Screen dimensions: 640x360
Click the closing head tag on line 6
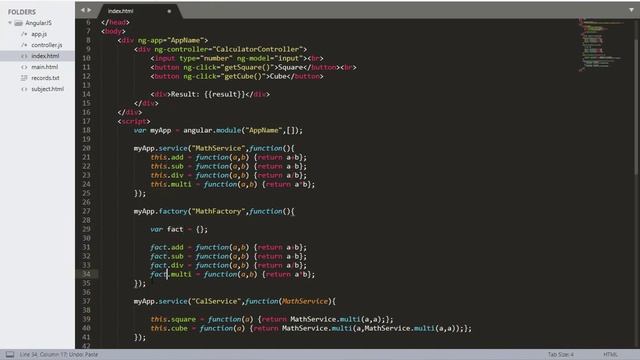pyautogui.click(x=115, y=22)
